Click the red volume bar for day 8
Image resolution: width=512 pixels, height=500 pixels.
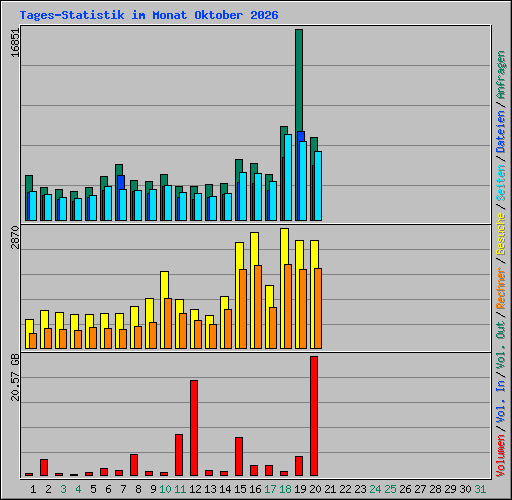coord(134,465)
